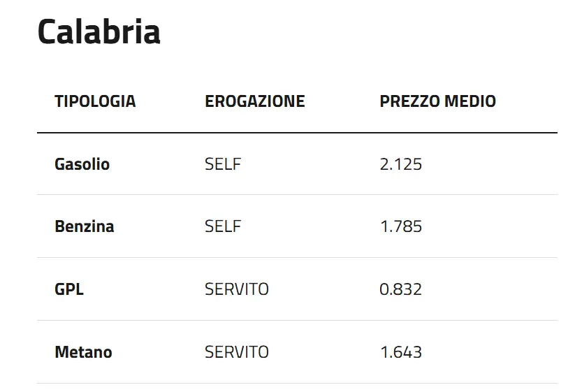The height and width of the screenshot is (392, 582).
Task: Click the Gasolio price 2.125
Action: tap(400, 165)
